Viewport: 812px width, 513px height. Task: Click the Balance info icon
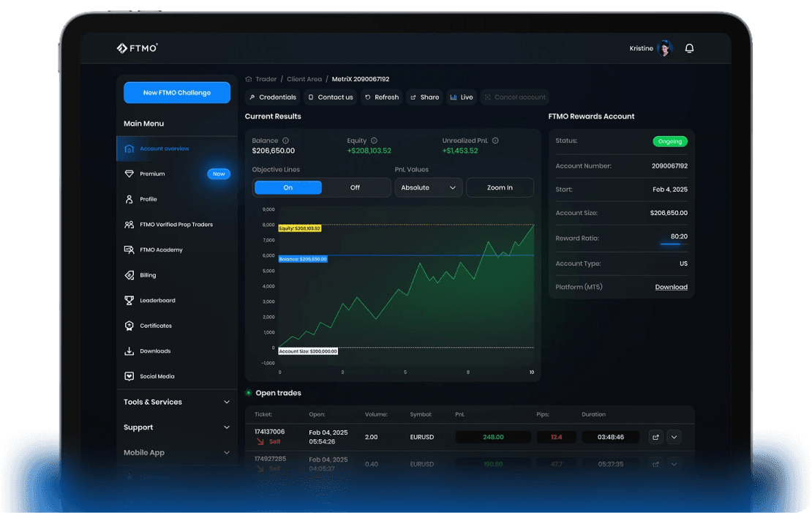(x=285, y=141)
